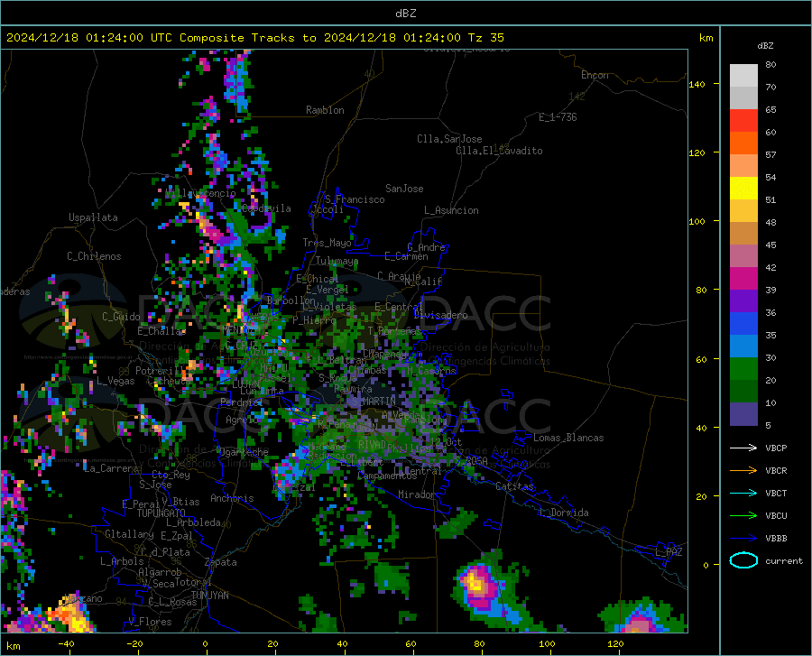Select the red 65 dBZ legend swatch
812x656 pixels.
click(743, 121)
